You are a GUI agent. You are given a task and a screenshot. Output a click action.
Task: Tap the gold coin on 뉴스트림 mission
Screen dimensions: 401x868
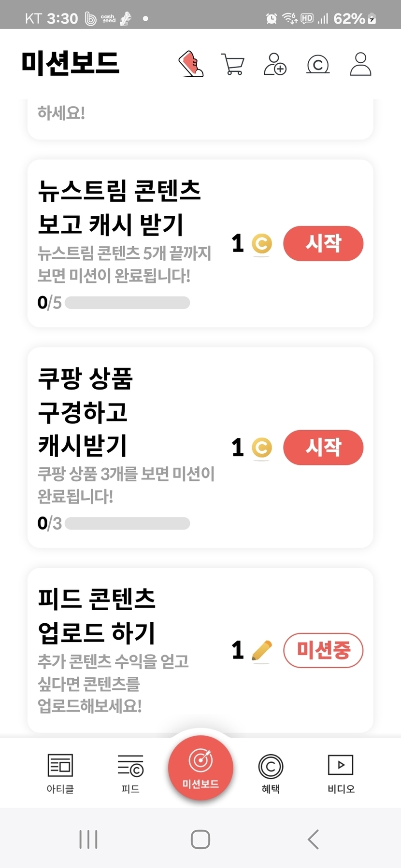click(x=262, y=244)
